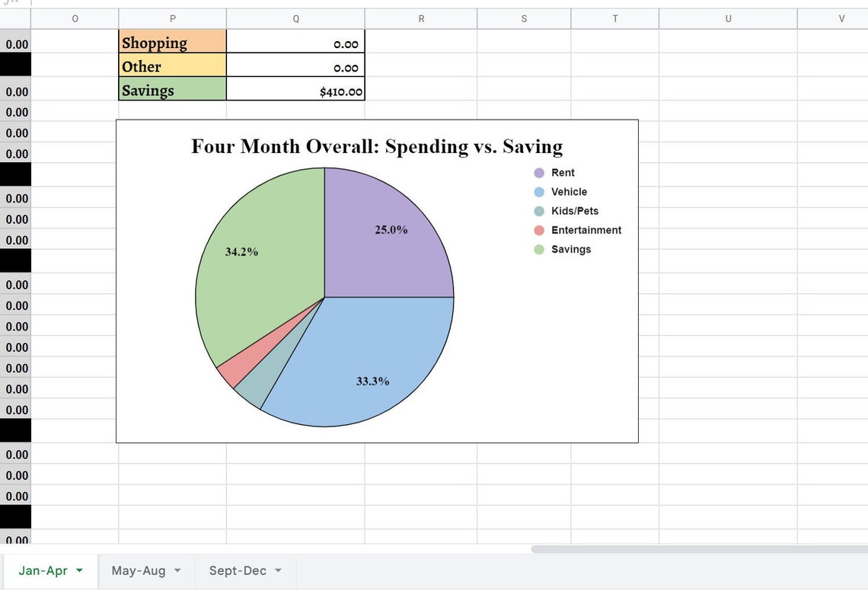This screenshot has width=868, height=591.
Task: Click the 33.3% data label
Action: tap(372, 381)
